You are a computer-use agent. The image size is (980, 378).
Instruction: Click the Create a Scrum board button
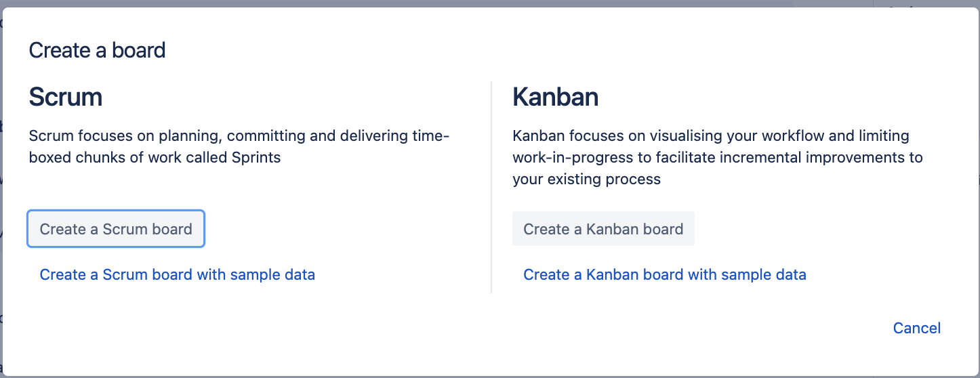click(x=116, y=229)
